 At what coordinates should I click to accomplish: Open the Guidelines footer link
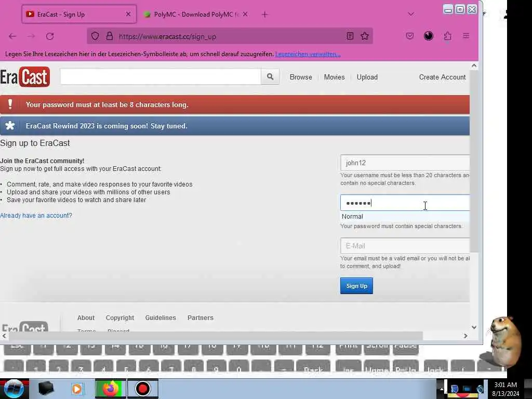point(161,317)
